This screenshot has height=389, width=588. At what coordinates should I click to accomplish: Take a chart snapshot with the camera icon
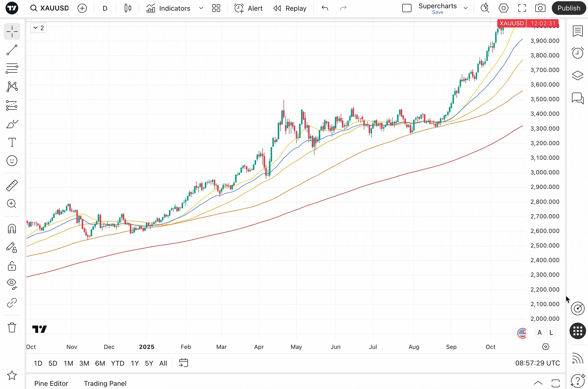point(540,8)
